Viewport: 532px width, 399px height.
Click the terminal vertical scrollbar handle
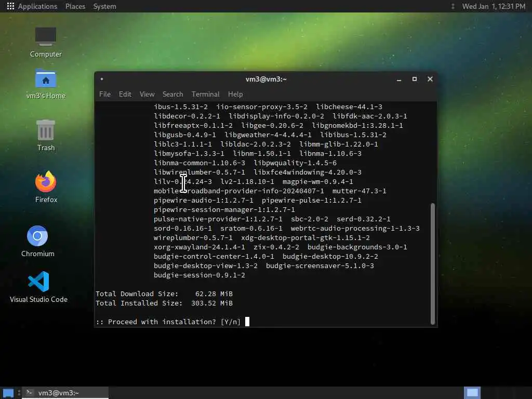click(433, 263)
